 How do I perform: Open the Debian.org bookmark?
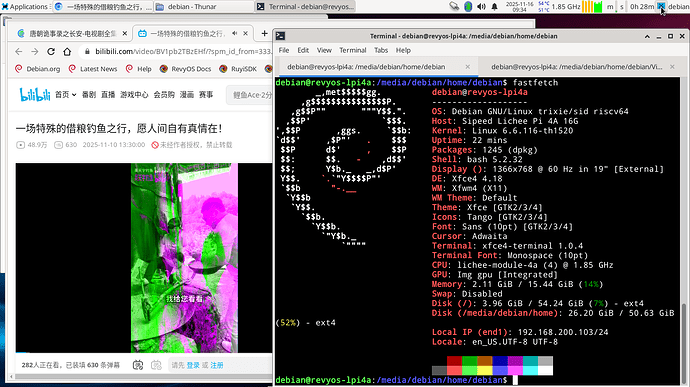[x=38, y=69]
